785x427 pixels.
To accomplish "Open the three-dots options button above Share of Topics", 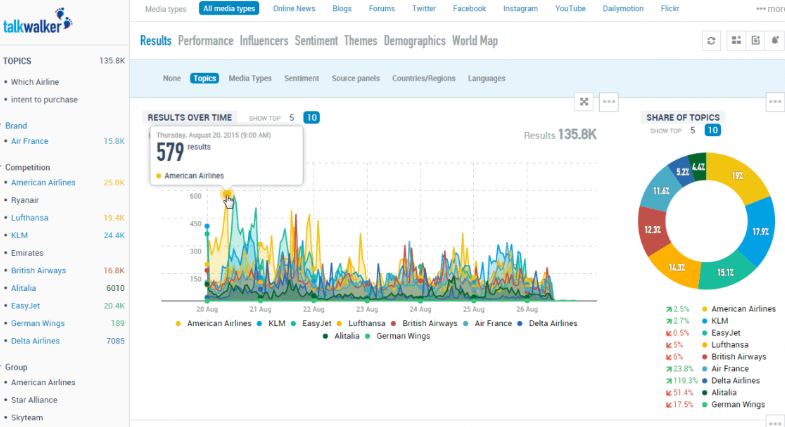I will pyautogui.click(x=775, y=102).
